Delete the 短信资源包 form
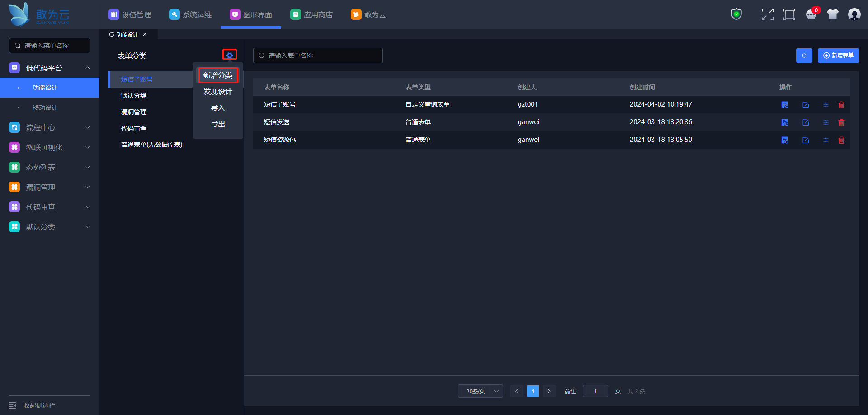 coord(841,140)
